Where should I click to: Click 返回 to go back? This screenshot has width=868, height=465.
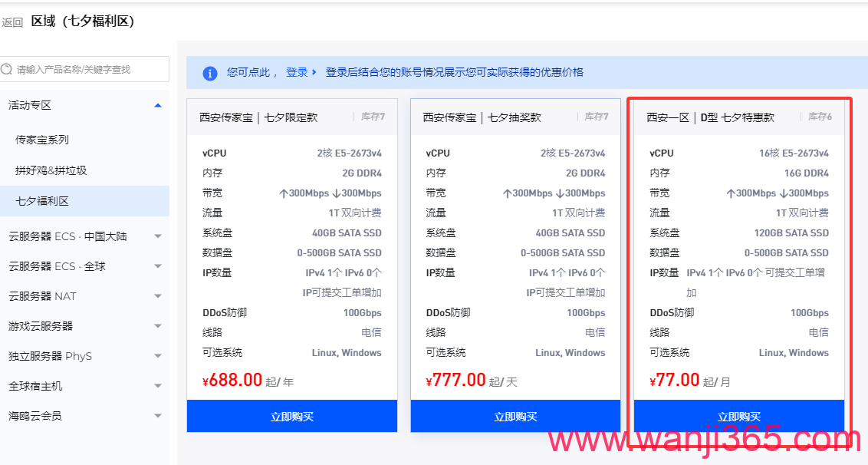[x=12, y=22]
